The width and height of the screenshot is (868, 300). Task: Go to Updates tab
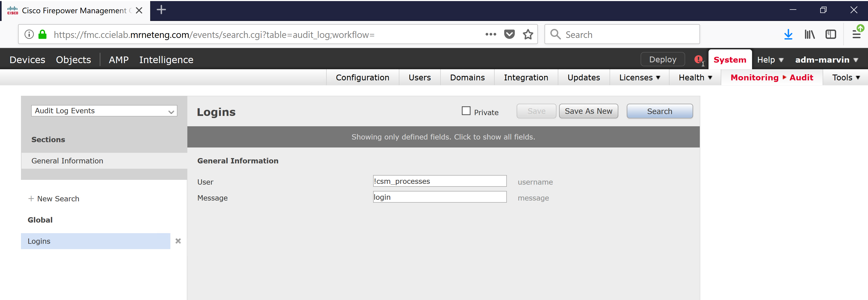click(584, 77)
